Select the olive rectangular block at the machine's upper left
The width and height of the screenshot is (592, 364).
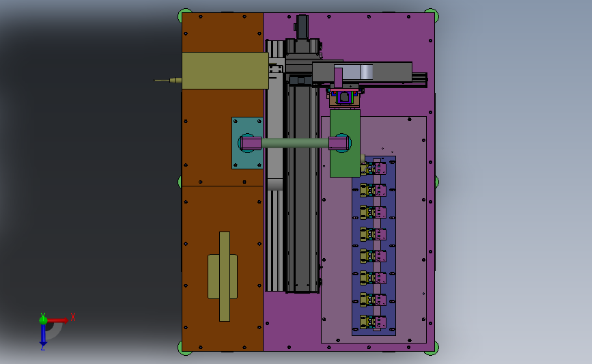pos(225,70)
